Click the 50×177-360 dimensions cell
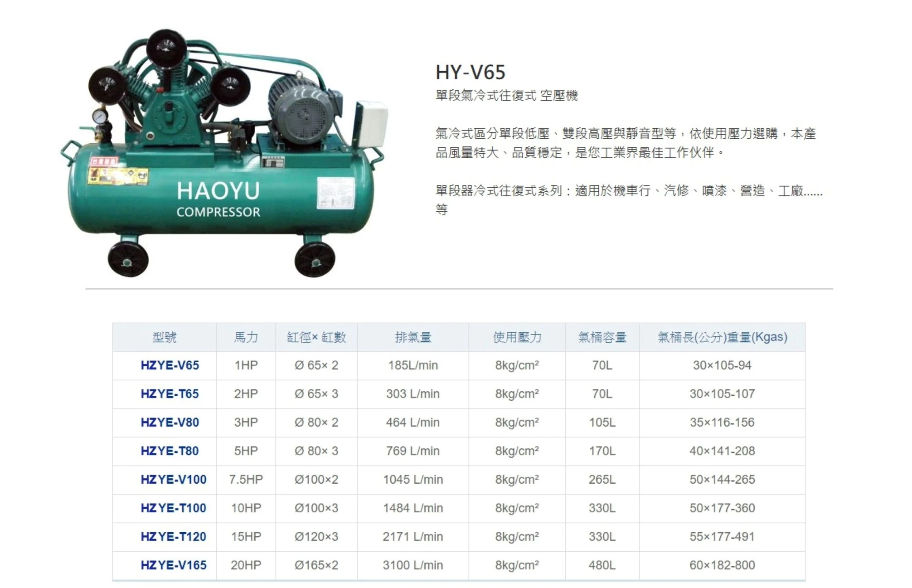 pyautogui.click(x=722, y=508)
